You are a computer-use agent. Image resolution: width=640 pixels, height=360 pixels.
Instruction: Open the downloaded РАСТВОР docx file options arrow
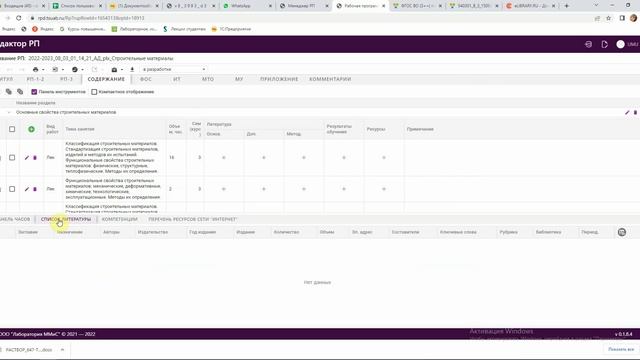62,350
